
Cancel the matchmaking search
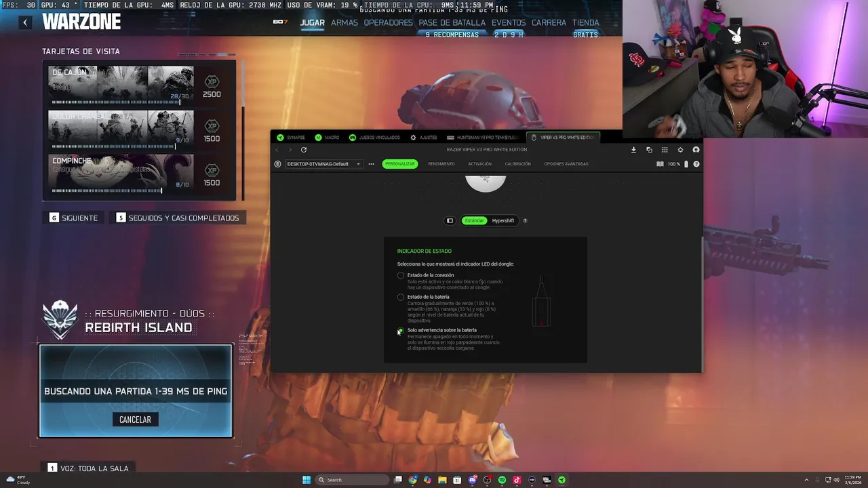pyautogui.click(x=135, y=420)
